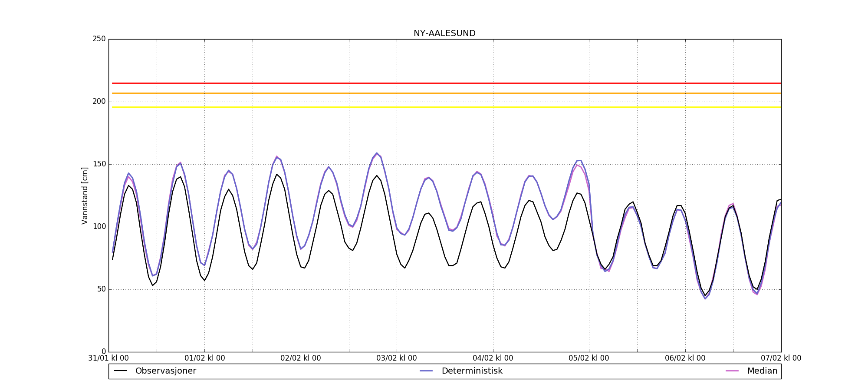Select the Deterministisk legend label

[x=472, y=371]
